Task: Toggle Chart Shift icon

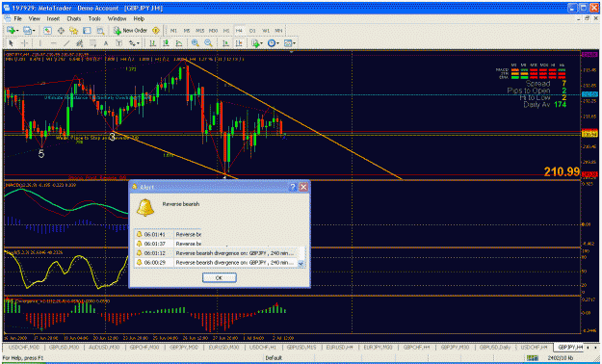Action: point(239,43)
